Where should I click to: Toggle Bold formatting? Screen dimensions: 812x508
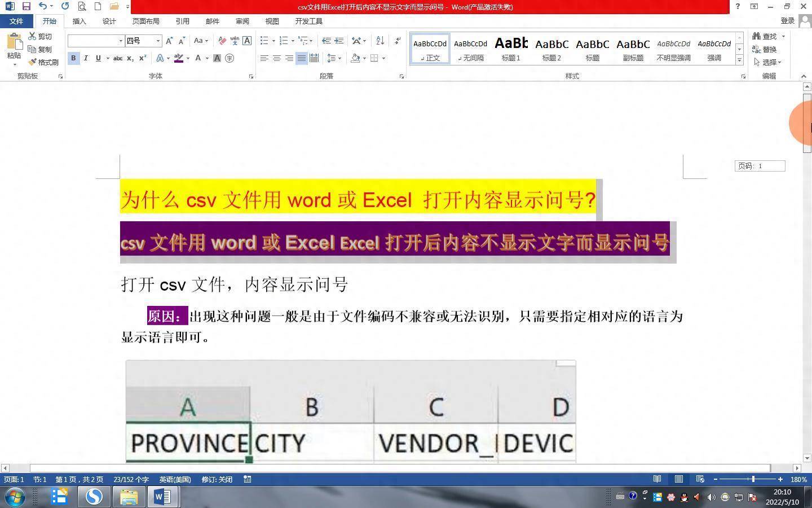tap(73, 58)
